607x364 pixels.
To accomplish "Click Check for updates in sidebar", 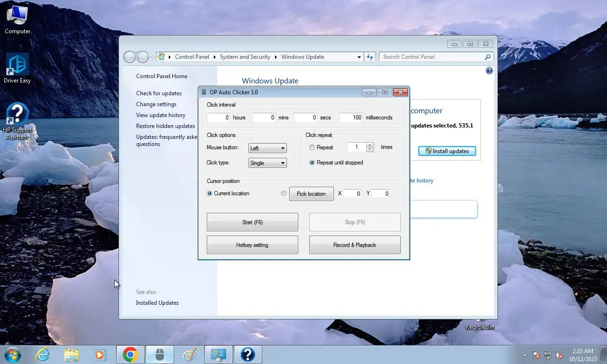I will tap(159, 93).
